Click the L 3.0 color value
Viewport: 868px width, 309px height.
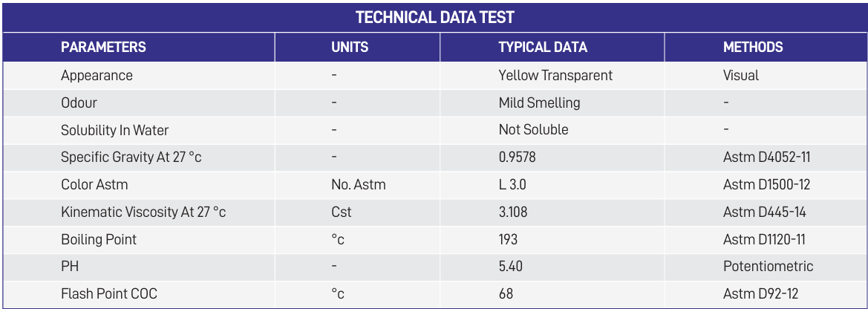pyautogui.click(x=512, y=185)
